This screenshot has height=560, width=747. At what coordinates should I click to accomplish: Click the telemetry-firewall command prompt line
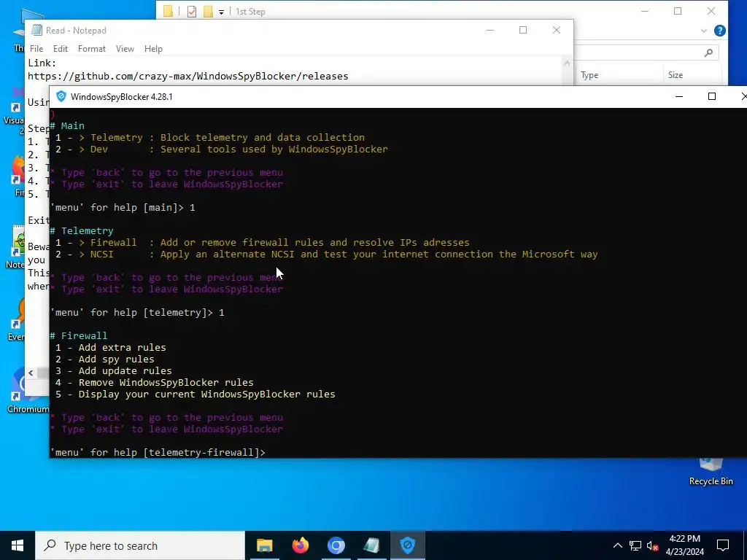158,452
